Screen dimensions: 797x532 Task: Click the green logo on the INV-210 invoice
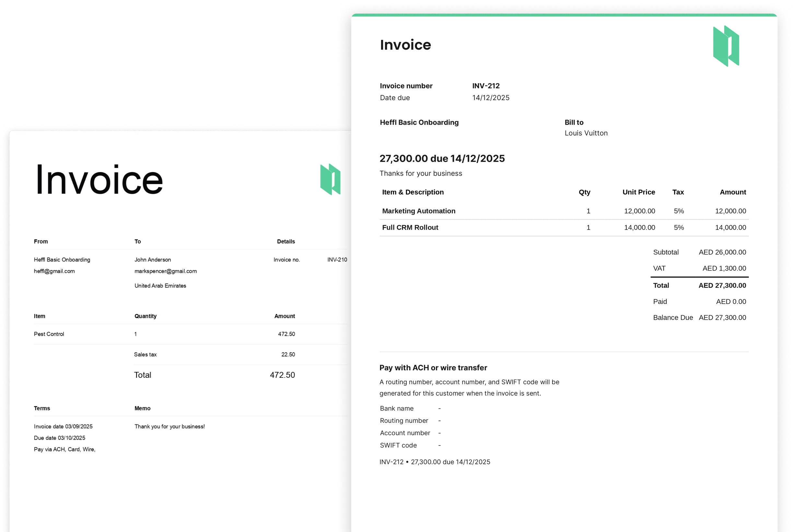point(330,179)
